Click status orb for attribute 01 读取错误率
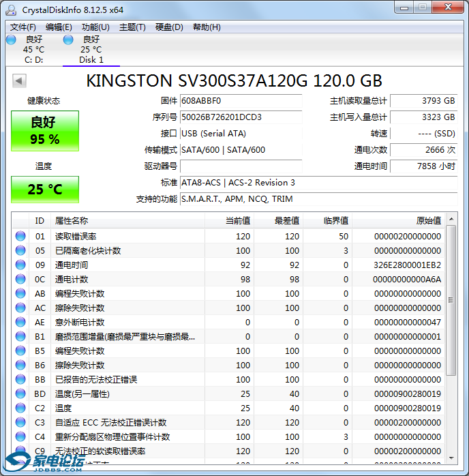 (x=20, y=236)
